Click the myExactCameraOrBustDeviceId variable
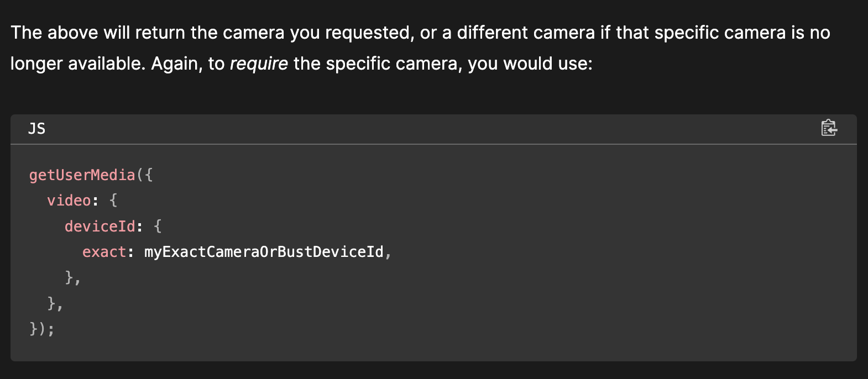 pos(264,252)
